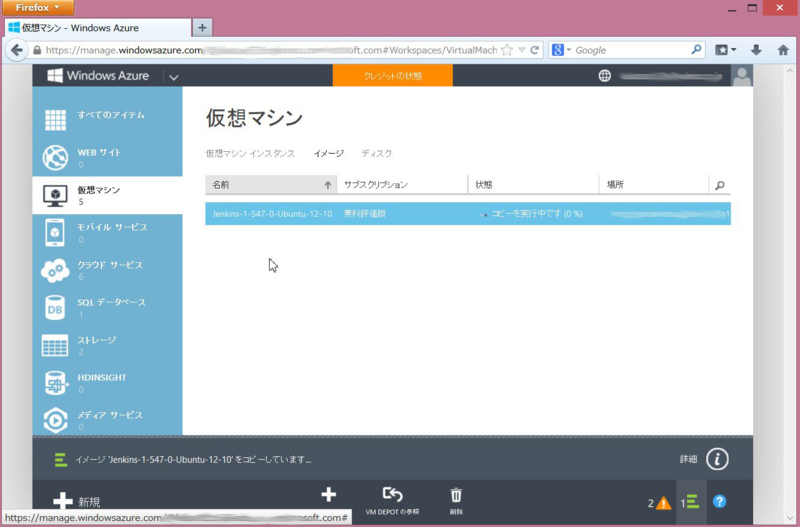Click the 場所 column header
800x527 pixels.
point(654,185)
